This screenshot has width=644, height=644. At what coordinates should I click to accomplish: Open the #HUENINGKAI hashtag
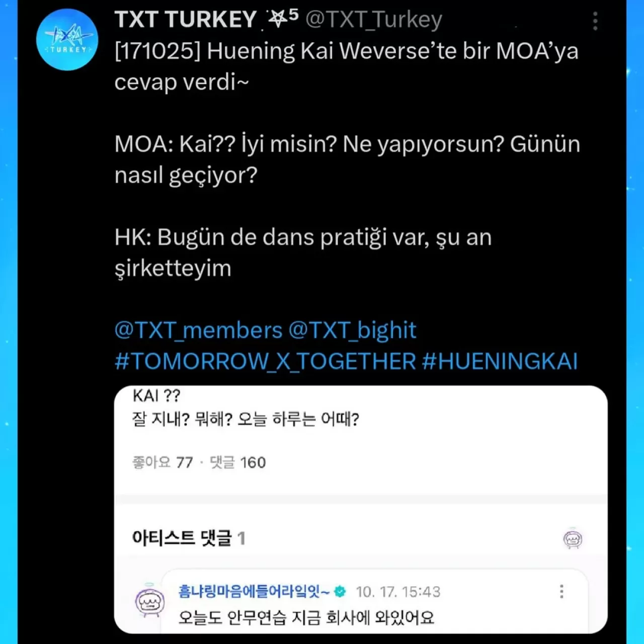coord(500,362)
